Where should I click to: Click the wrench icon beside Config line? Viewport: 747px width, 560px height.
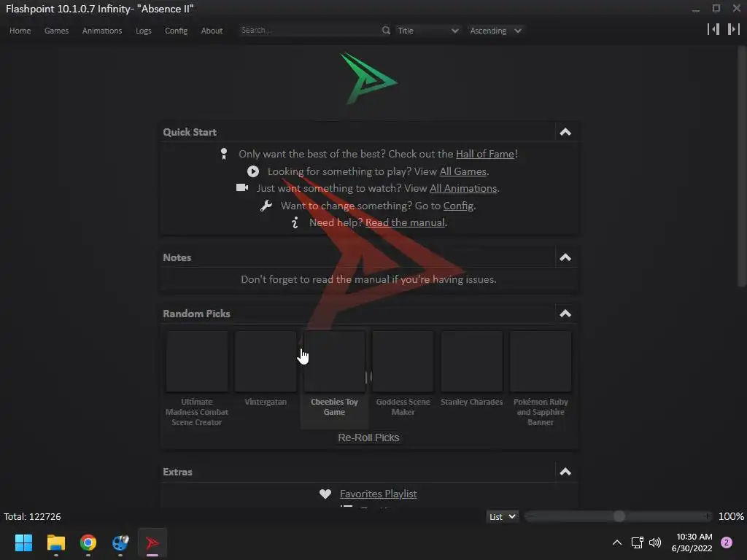266,206
